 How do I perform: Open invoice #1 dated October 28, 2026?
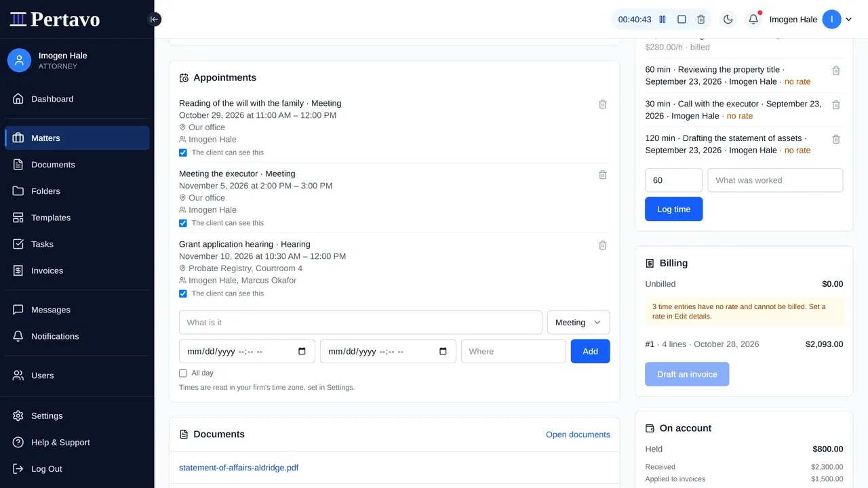(744, 344)
